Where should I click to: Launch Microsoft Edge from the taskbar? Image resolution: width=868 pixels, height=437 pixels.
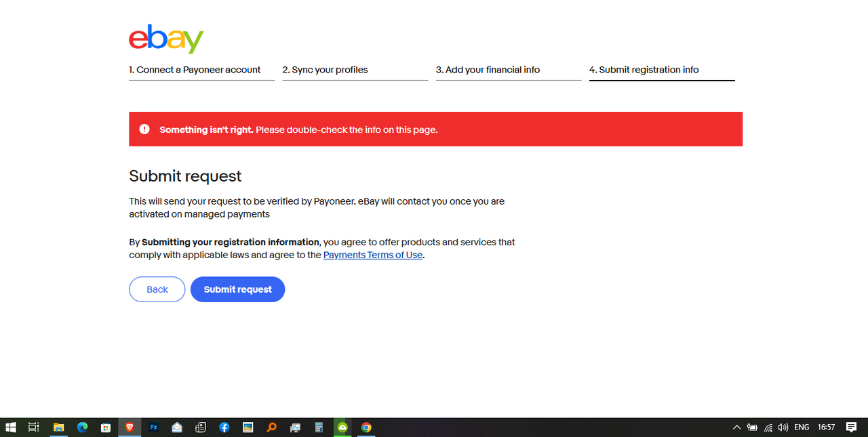pos(82,428)
